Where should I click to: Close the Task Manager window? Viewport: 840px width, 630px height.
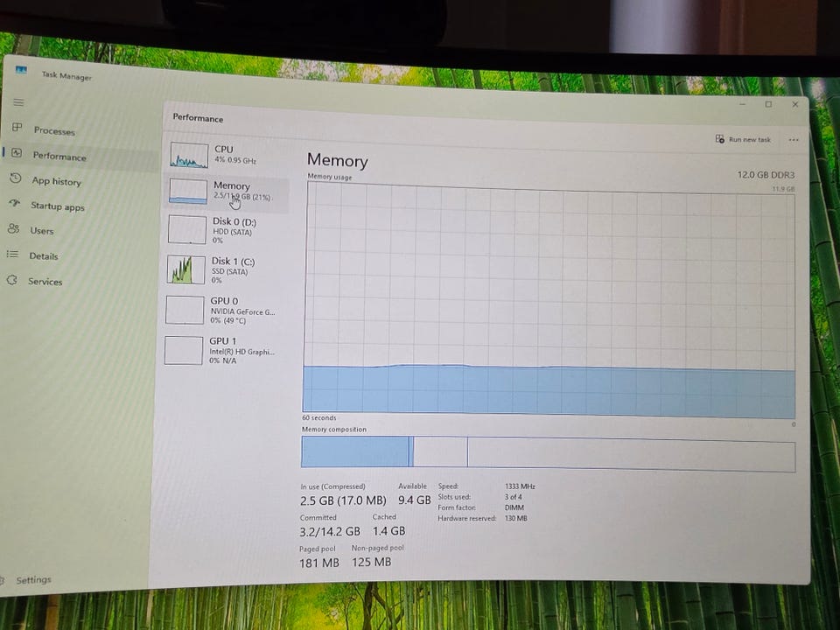click(795, 104)
